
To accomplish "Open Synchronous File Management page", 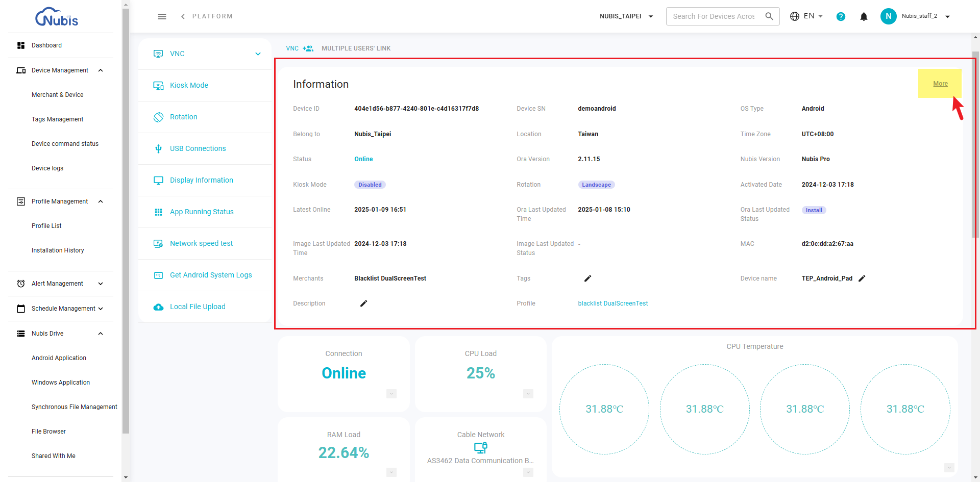I will click(74, 407).
